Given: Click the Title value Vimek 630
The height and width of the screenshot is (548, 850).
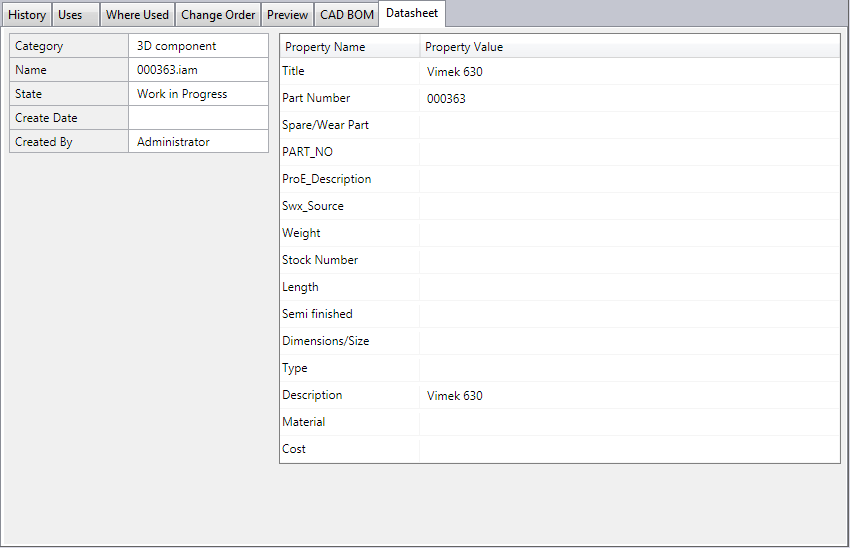Looking at the screenshot, I should tap(454, 72).
